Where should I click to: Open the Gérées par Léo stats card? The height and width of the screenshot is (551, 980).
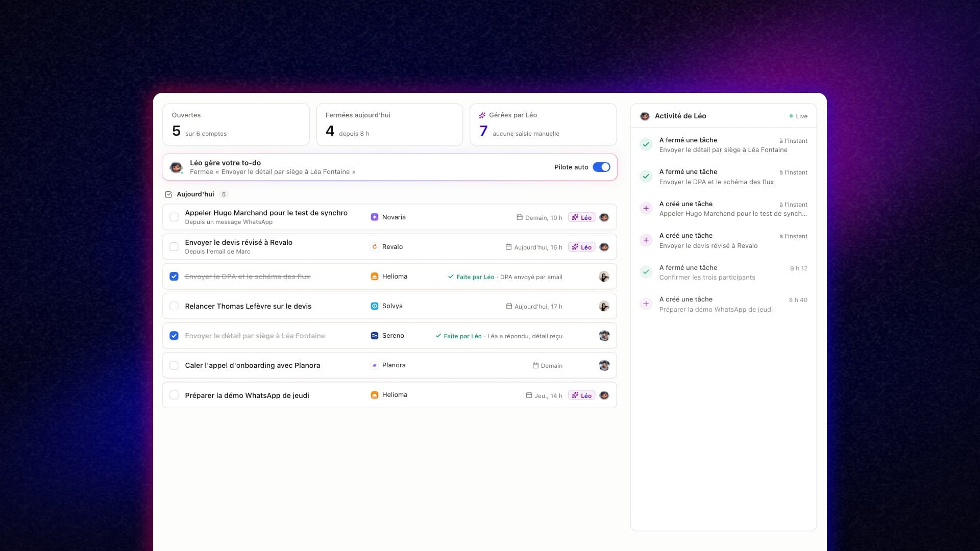[543, 125]
